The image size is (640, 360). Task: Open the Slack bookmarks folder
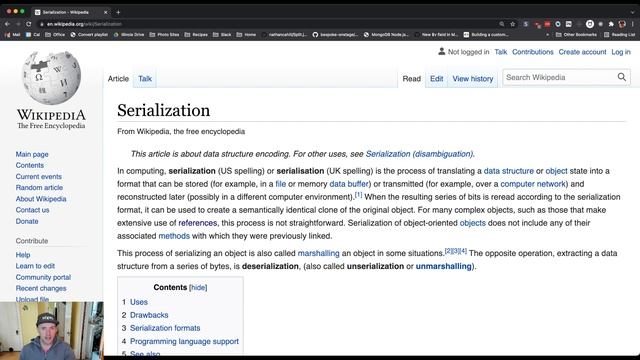tap(222, 35)
